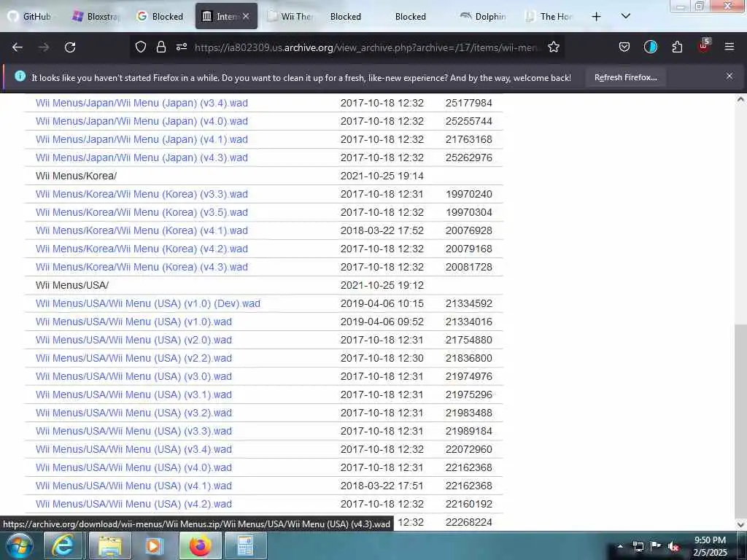The height and width of the screenshot is (560, 747).
Task: Bookmark this page with the star
Action: click(x=554, y=47)
